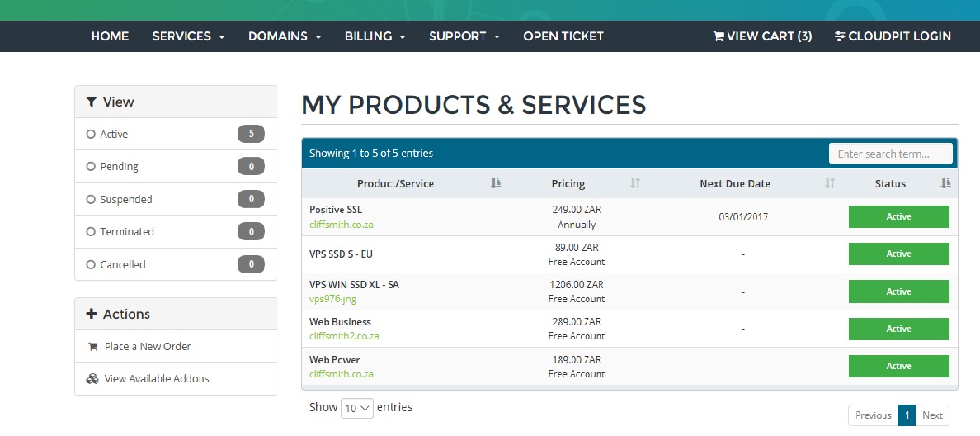Sort by Next Due Date column icon
The width and height of the screenshot is (980, 436).
(829, 183)
